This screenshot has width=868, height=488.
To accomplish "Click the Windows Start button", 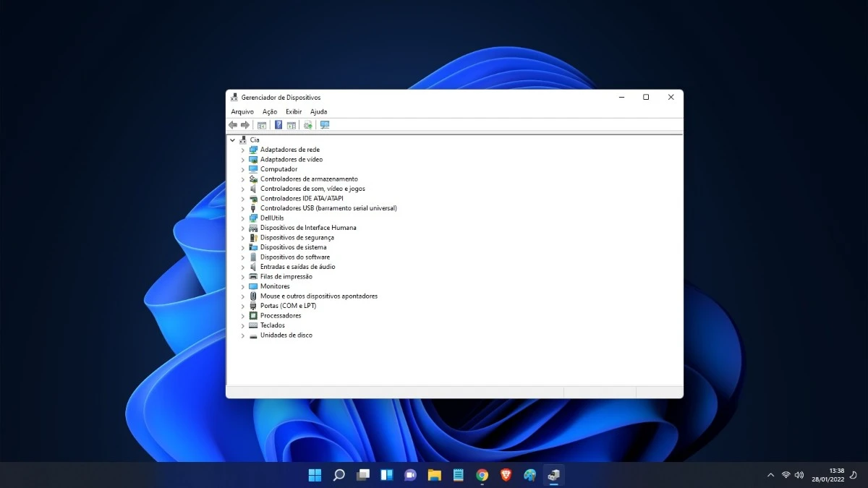I will (x=315, y=475).
